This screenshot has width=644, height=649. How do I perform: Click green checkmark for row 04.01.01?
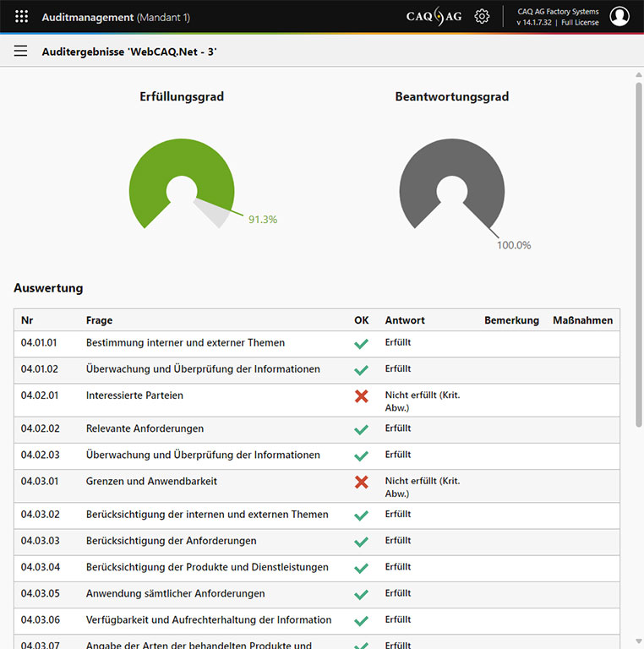point(362,344)
